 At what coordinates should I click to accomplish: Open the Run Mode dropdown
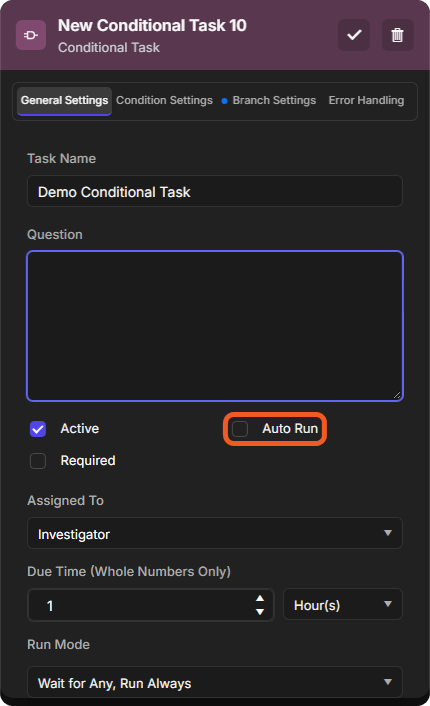215,683
